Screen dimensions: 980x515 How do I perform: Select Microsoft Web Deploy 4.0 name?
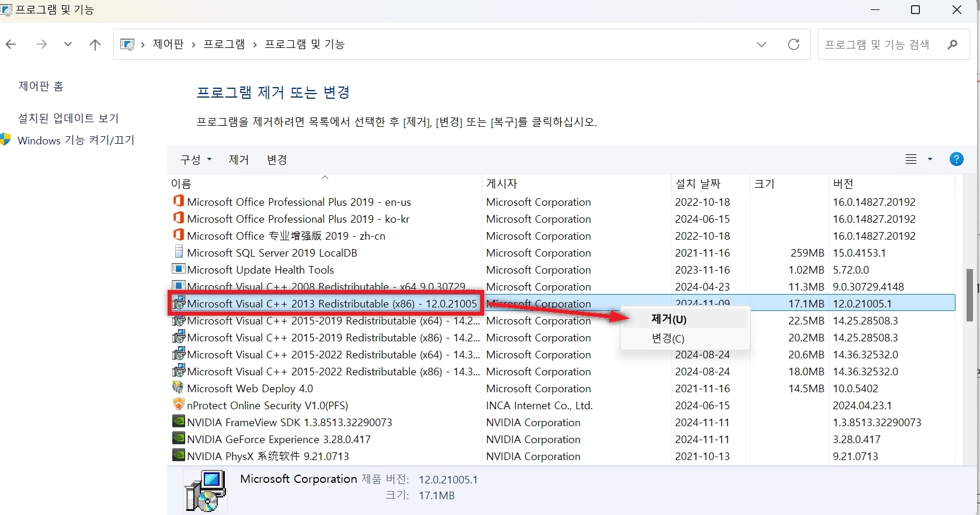(x=250, y=389)
